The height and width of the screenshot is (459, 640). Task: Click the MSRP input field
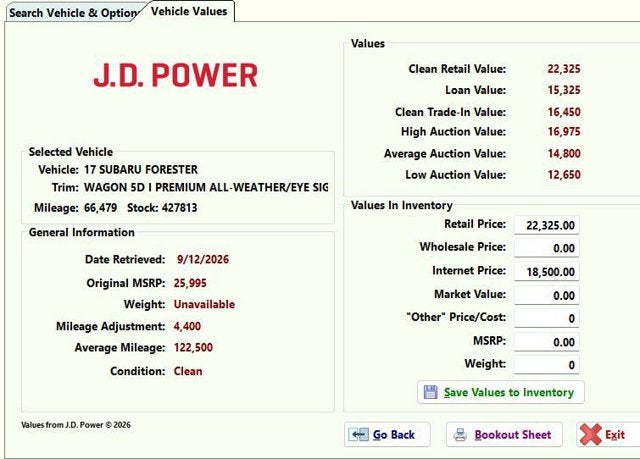click(x=547, y=342)
